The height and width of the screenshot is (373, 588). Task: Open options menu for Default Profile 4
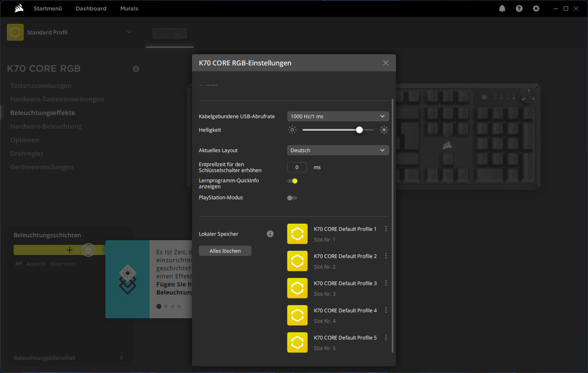tap(386, 310)
